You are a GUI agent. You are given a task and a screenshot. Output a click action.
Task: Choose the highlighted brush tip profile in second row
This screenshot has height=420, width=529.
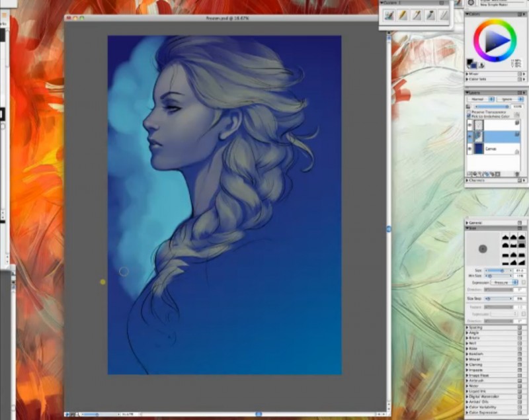(x=522, y=244)
